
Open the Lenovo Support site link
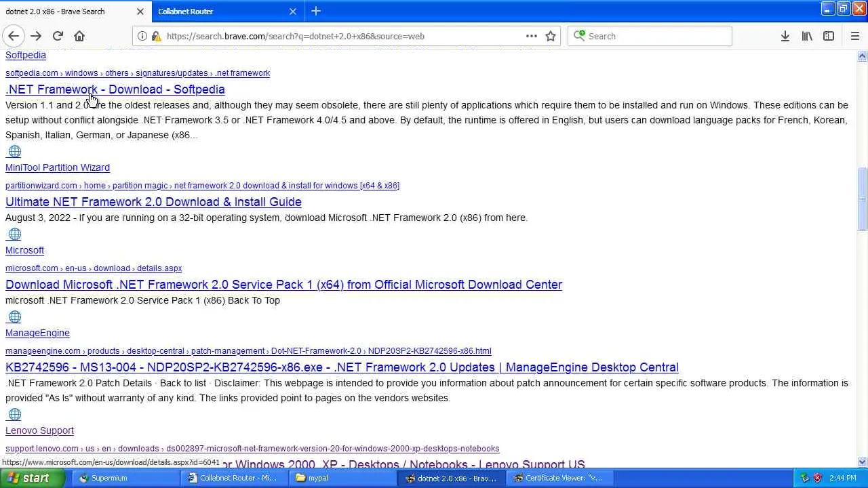[x=39, y=430]
